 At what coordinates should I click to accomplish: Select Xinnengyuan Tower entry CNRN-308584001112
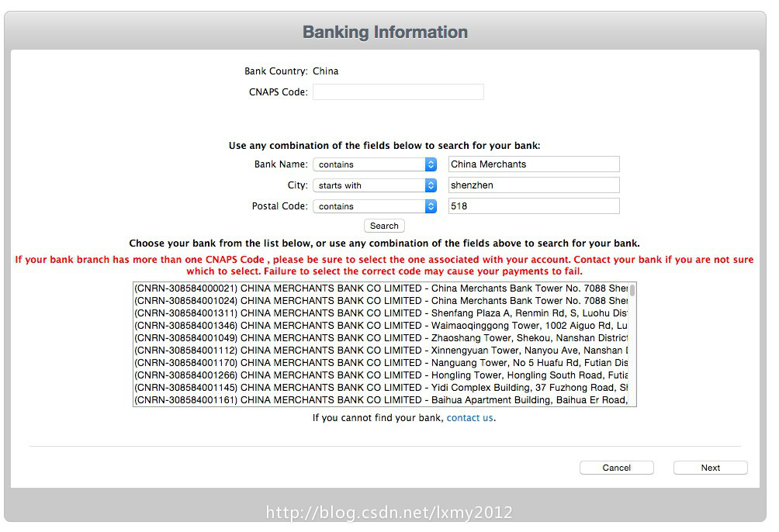[380, 351]
